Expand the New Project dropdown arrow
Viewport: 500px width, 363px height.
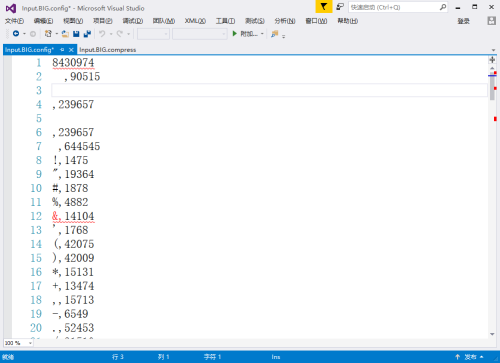click(x=57, y=34)
